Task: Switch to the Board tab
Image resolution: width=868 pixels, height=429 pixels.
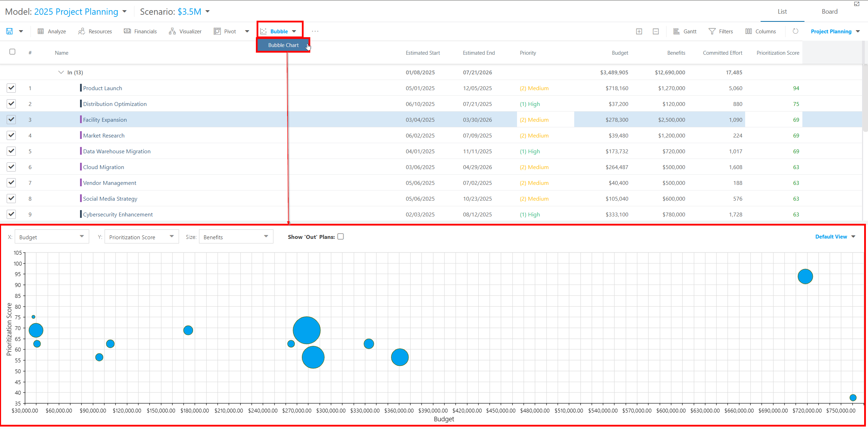Action: click(x=829, y=12)
